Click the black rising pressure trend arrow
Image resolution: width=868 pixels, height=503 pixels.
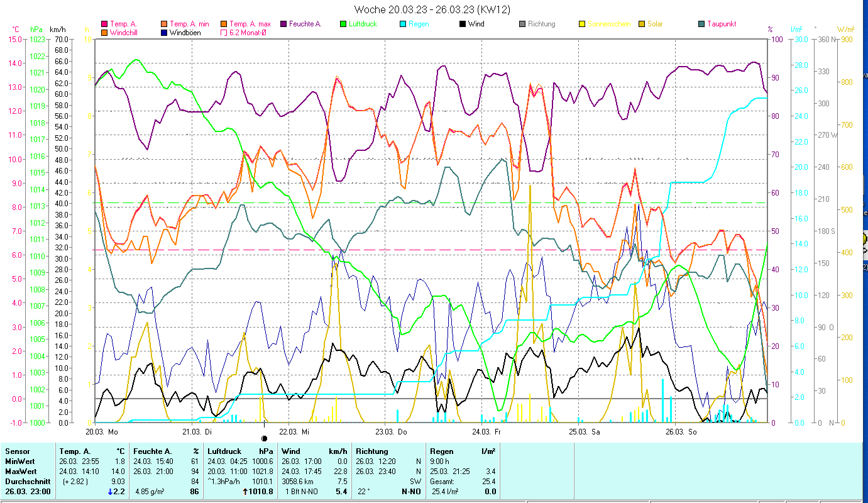pyautogui.click(x=244, y=491)
